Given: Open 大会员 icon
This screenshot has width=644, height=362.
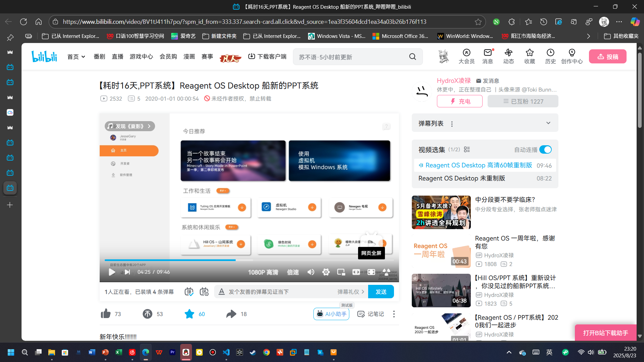Looking at the screenshot, I should pos(466,56).
